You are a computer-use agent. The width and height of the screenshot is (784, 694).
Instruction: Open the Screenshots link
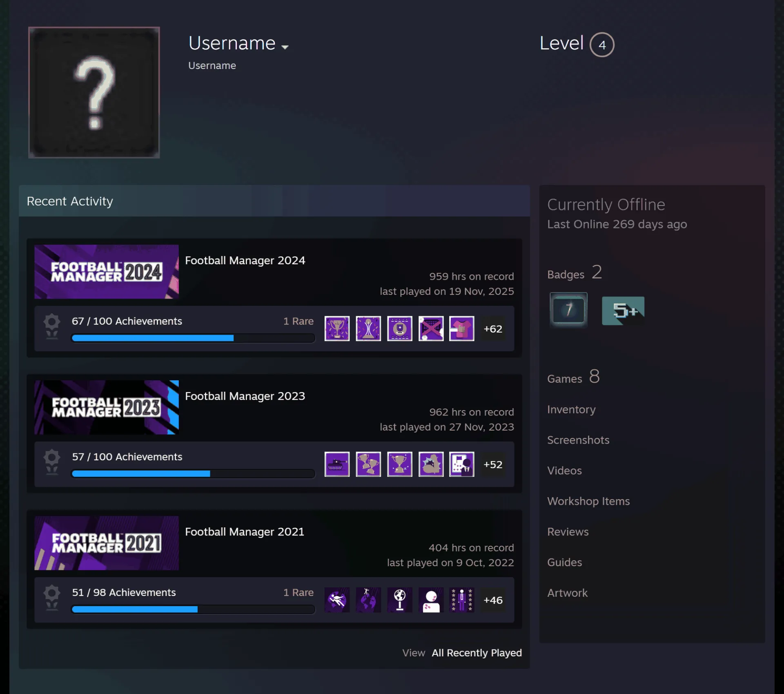click(578, 440)
